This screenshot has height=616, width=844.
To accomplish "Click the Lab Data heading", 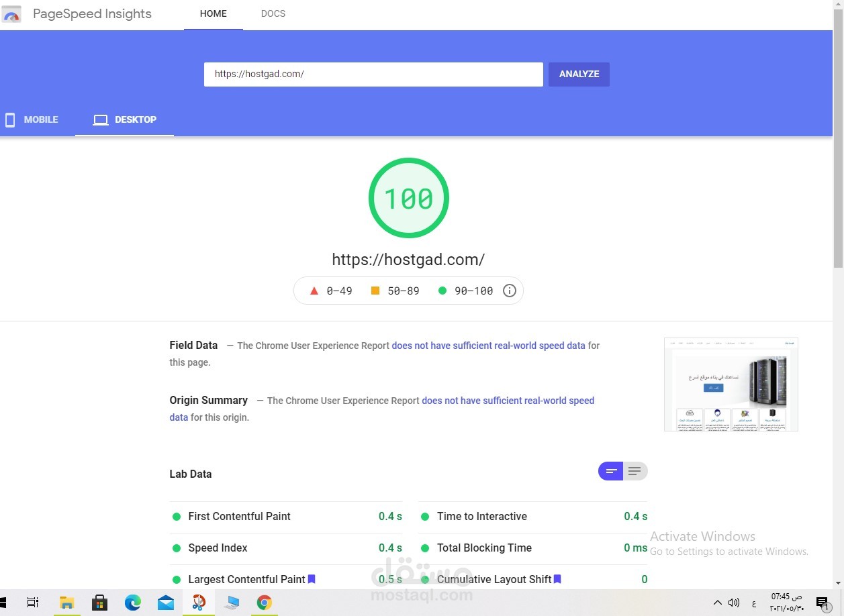I will coord(191,474).
